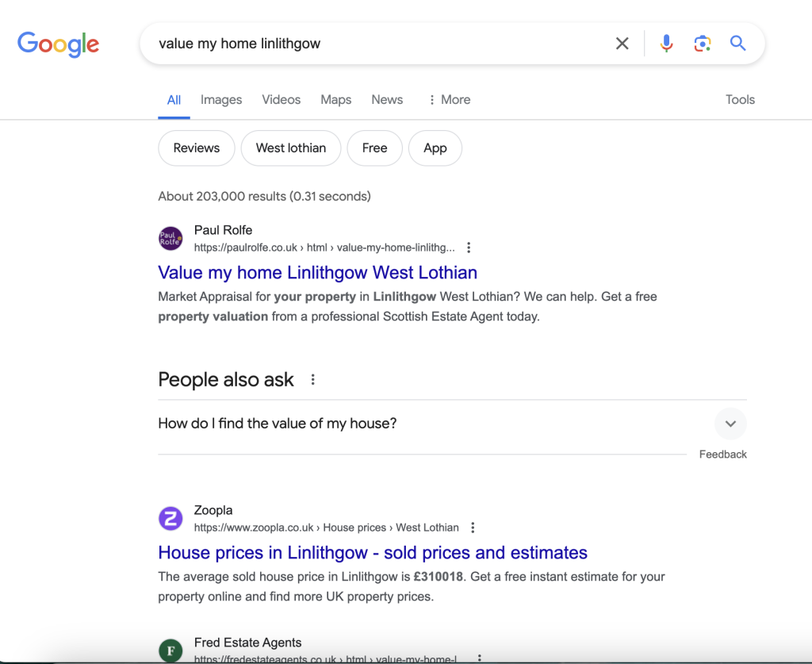The image size is (812, 664).
Task: Click People also ask options dots
Action: [x=313, y=380]
